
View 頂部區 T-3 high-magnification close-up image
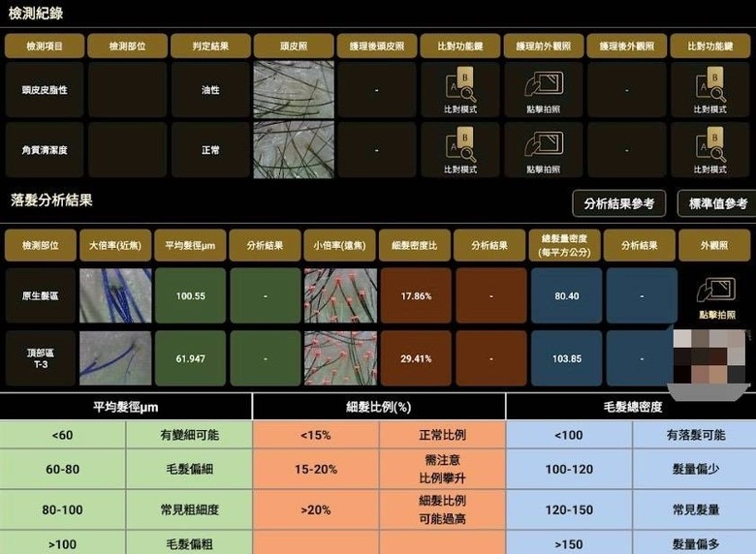[115, 358]
